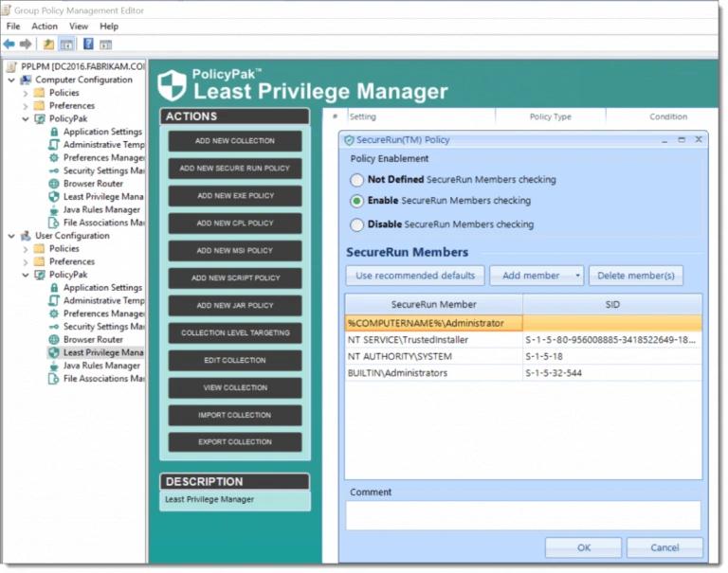This screenshot has width=728, height=573.
Task: Expand Preferences under Computer Configuration
Action: click(26, 106)
